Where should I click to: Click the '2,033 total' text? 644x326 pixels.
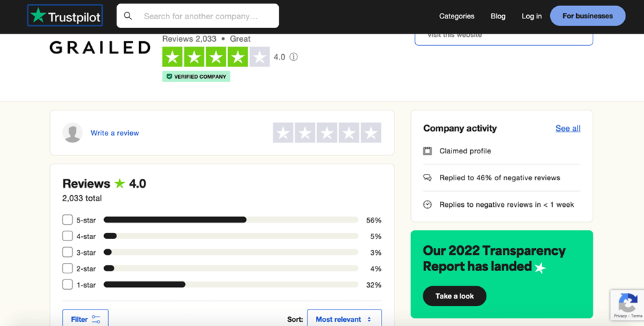coord(82,199)
